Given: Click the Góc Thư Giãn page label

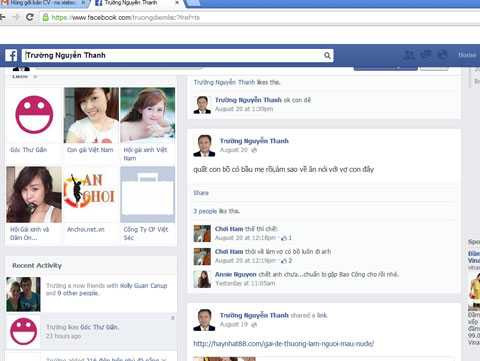Looking at the screenshot, I should [x=29, y=150].
